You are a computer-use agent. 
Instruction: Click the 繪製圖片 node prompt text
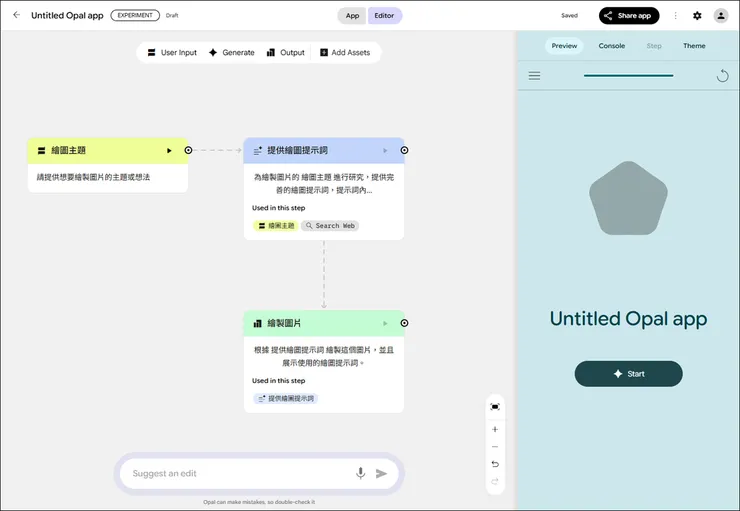click(324, 356)
